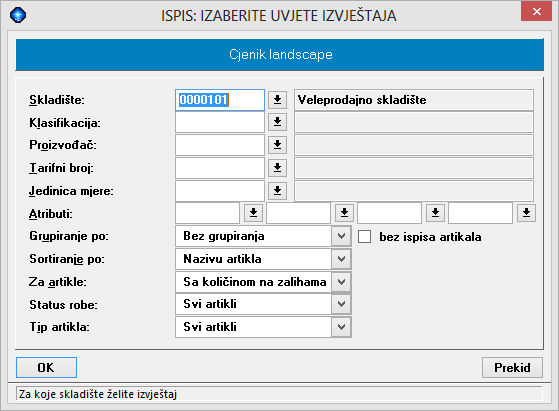Click the Klasifikacija input field
This screenshot has width=559, height=411.
tap(220, 122)
